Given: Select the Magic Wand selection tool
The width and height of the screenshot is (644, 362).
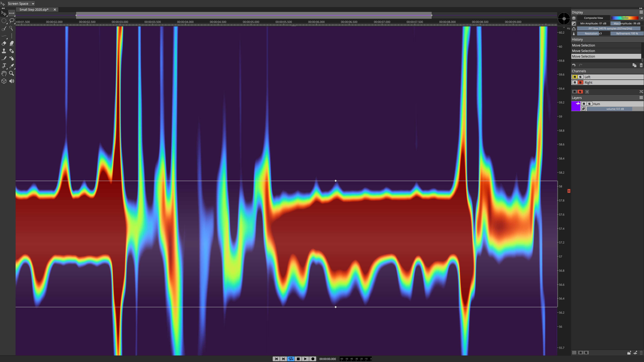Looking at the screenshot, I should pyautogui.click(x=11, y=28).
